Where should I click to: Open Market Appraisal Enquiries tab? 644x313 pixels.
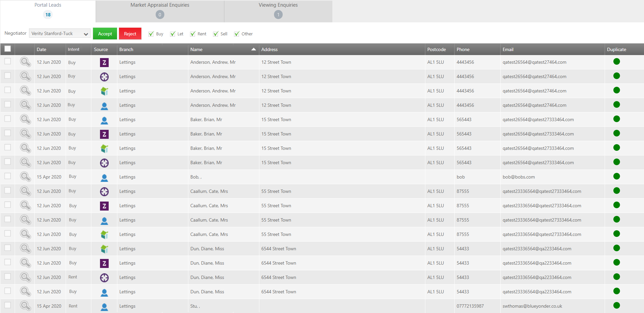point(160,11)
